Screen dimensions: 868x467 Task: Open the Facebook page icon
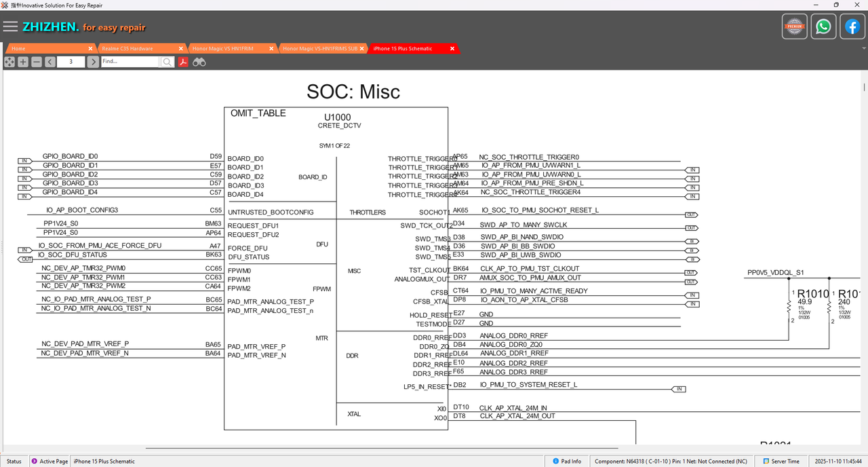852,26
